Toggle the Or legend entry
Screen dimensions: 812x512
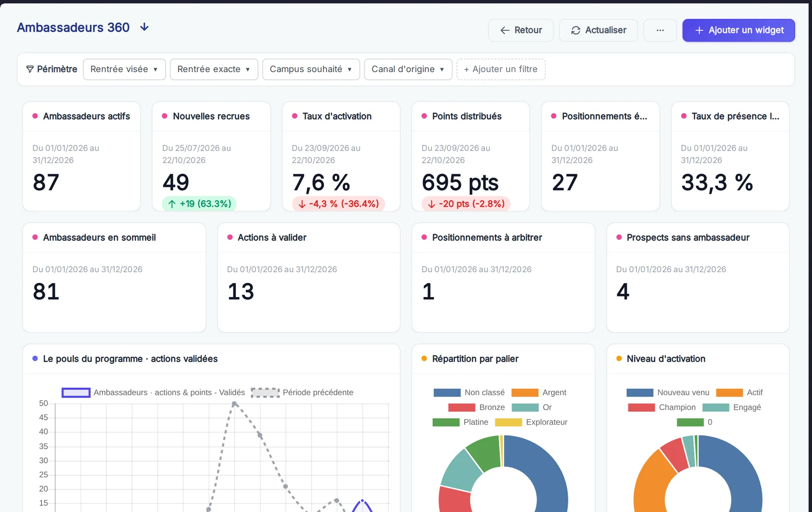532,407
